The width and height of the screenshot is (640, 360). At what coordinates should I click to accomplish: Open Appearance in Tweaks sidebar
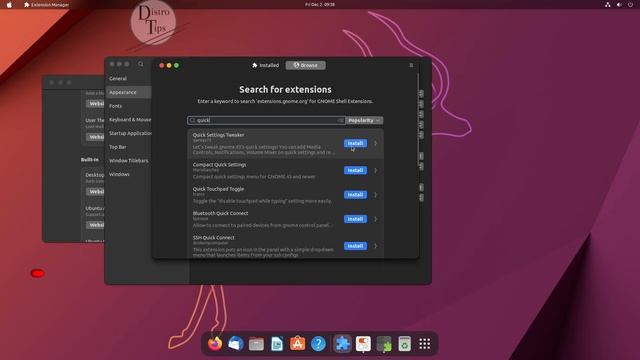point(129,92)
